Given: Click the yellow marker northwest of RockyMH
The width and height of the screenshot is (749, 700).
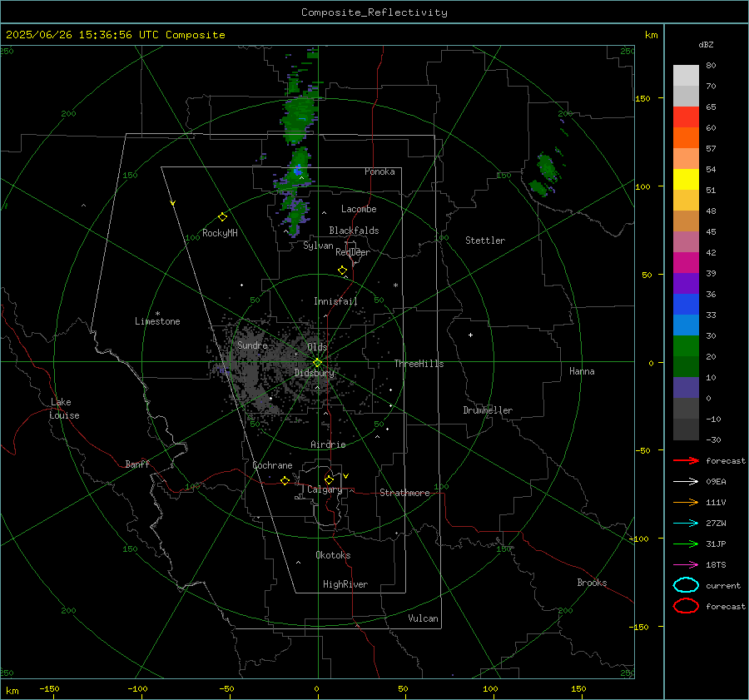Looking at the screenshot, I should (173, 203).
